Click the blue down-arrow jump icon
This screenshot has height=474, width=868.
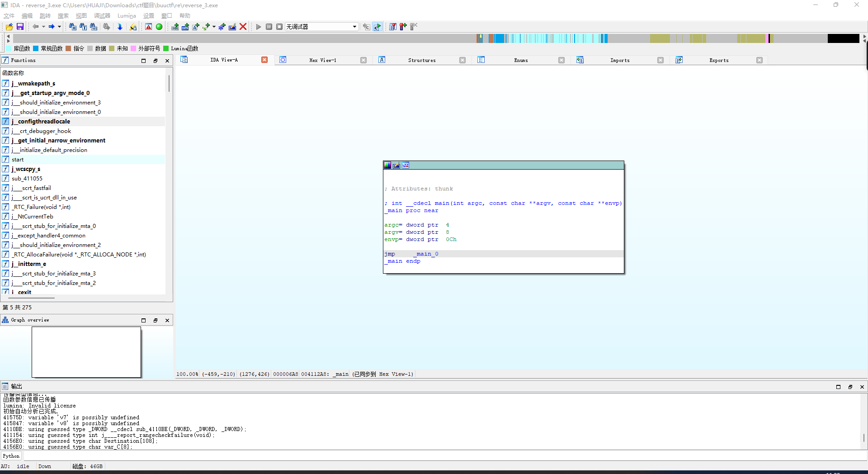pyautogui.click(x=120, y=27)
